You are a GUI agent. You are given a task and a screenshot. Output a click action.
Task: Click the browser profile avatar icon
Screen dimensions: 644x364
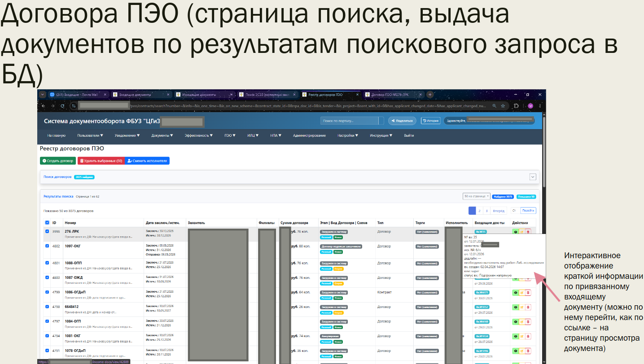point(530,106)
